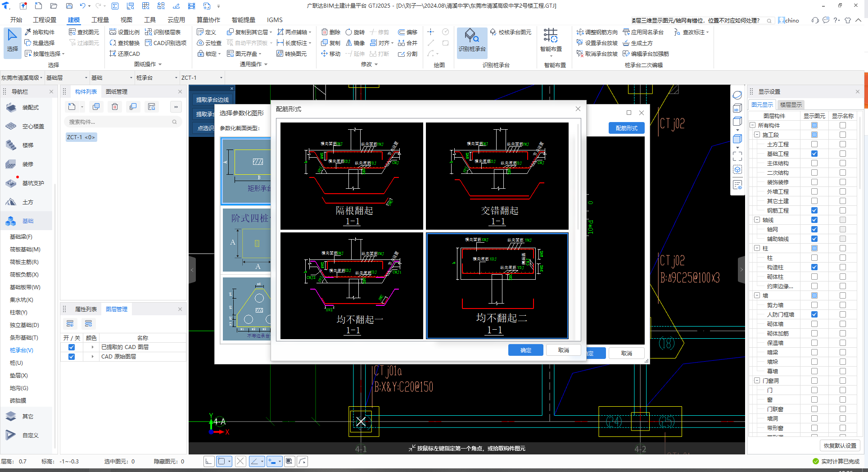The image size is (868, 472).
Task: Click the 删除 modify tool
Action: 331,32
